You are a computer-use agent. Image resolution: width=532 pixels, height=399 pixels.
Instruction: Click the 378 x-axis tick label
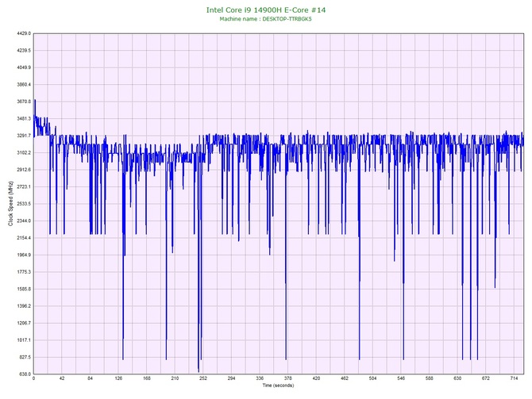(x=287, y=378)
